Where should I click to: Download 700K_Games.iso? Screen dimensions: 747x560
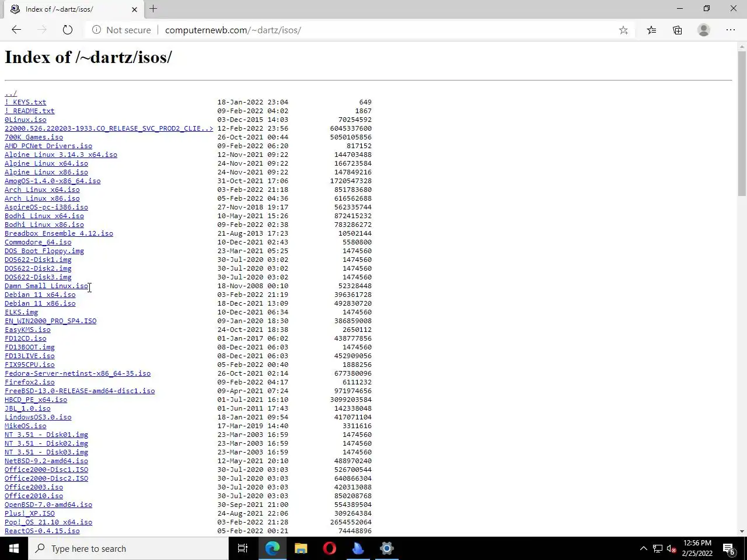(x=34, y=137)
